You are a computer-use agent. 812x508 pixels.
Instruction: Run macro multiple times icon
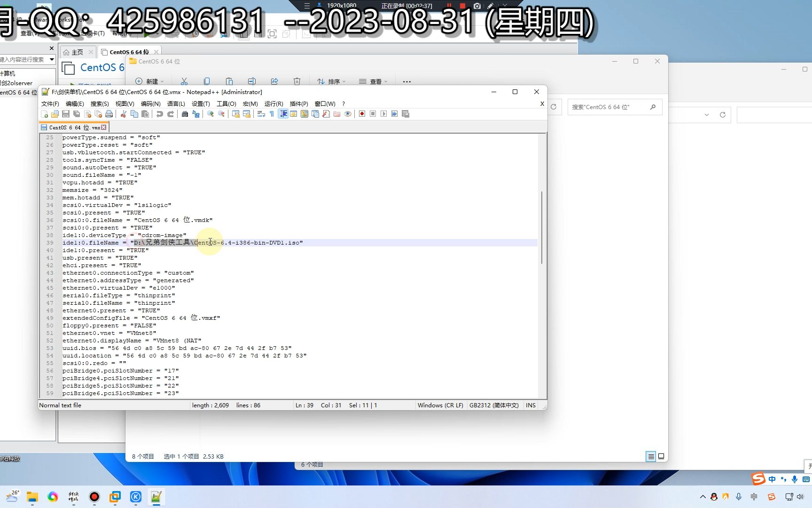[394, 114]
